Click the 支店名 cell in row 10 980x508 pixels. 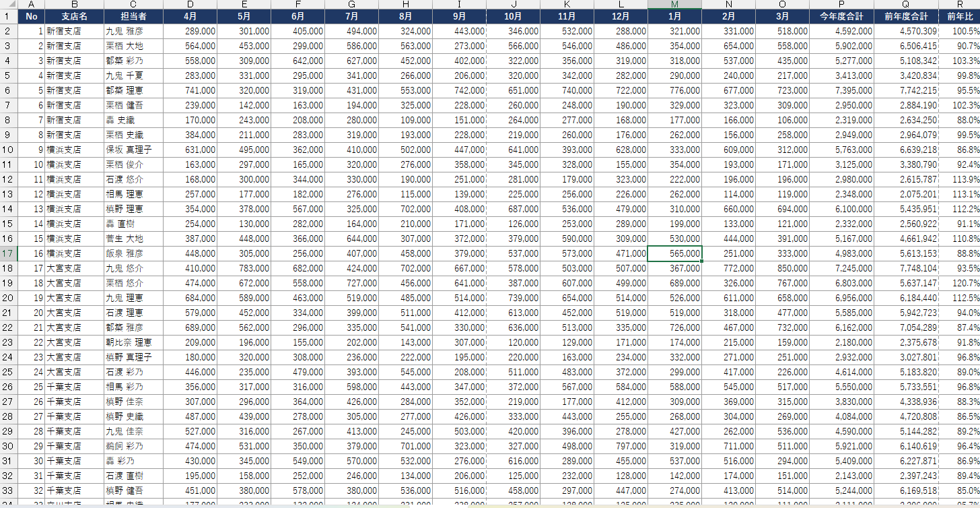(x=74, y=150)
